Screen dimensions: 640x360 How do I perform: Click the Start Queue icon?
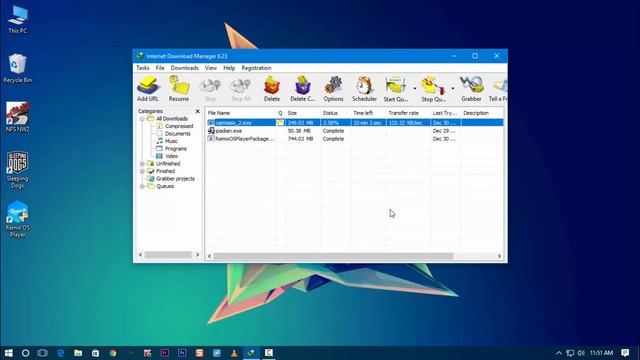click(396, 89)
